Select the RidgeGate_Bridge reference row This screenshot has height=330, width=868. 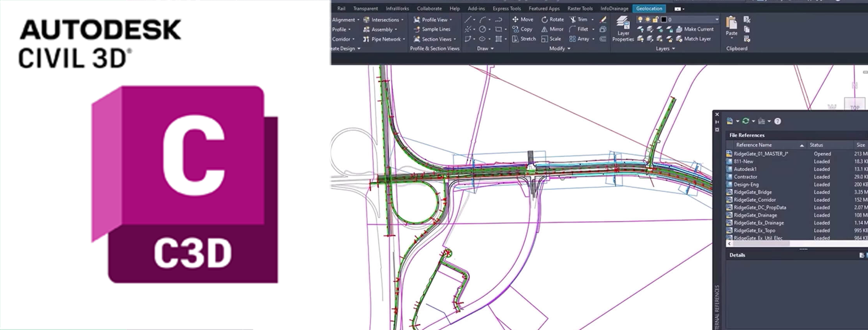click(797, 192)
